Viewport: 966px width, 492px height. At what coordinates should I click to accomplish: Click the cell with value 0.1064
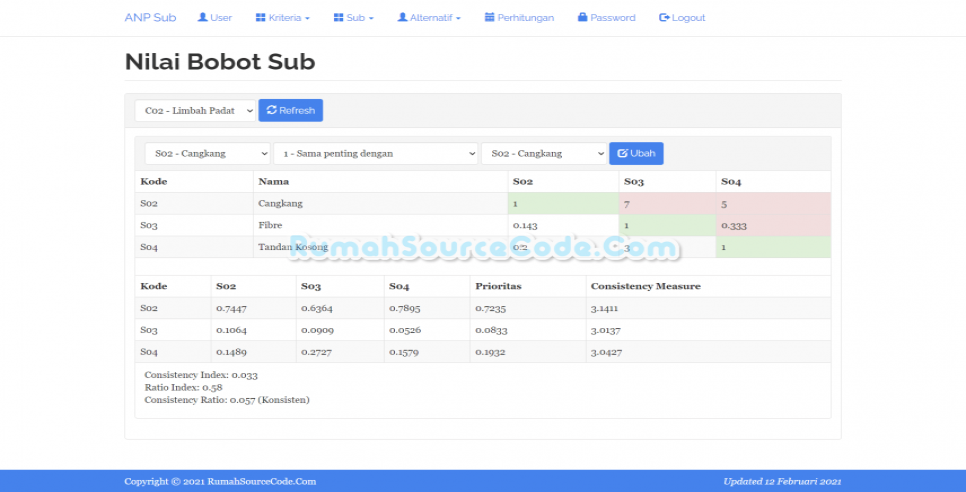pos(253,330)
